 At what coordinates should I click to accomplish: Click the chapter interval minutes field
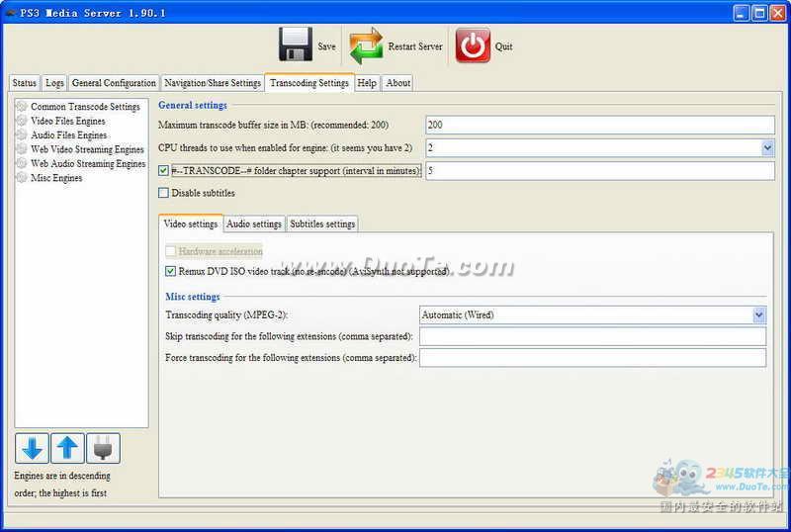[600, 171]
